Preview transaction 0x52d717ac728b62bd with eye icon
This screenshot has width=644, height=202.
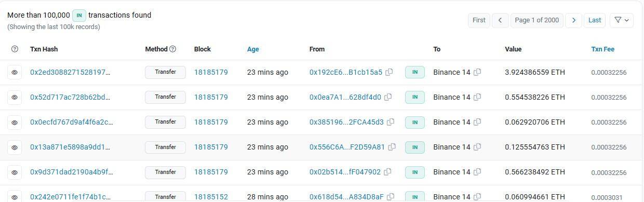[15, 97]
